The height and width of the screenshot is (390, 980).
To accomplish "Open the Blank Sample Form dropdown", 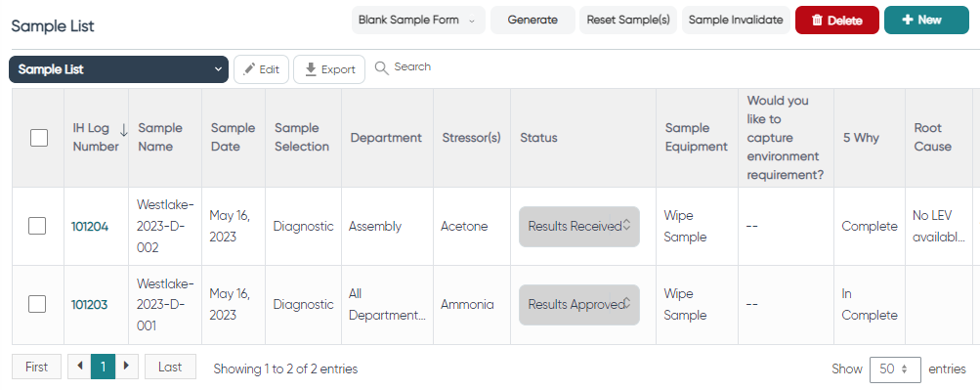I will point(418,20).
